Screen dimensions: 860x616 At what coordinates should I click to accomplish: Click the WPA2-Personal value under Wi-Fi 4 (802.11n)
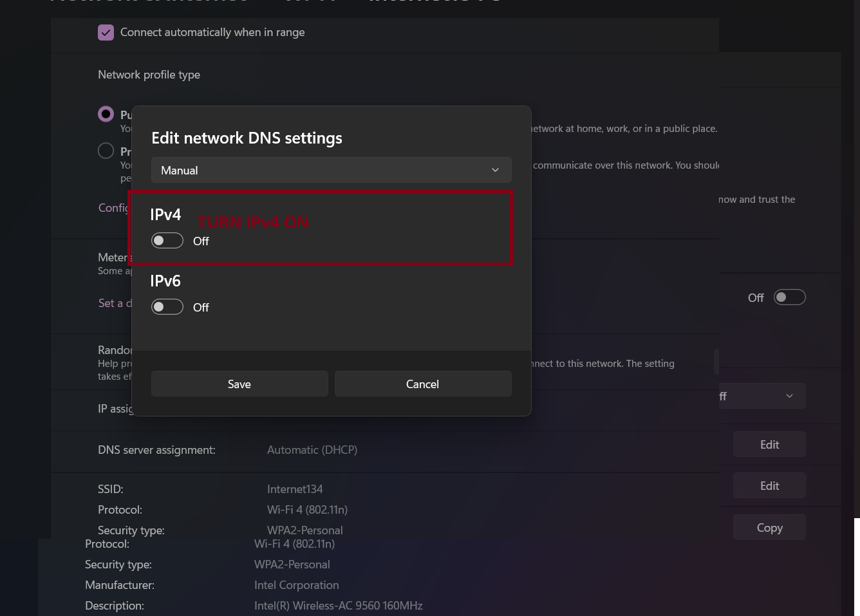(x=304, y=530)
